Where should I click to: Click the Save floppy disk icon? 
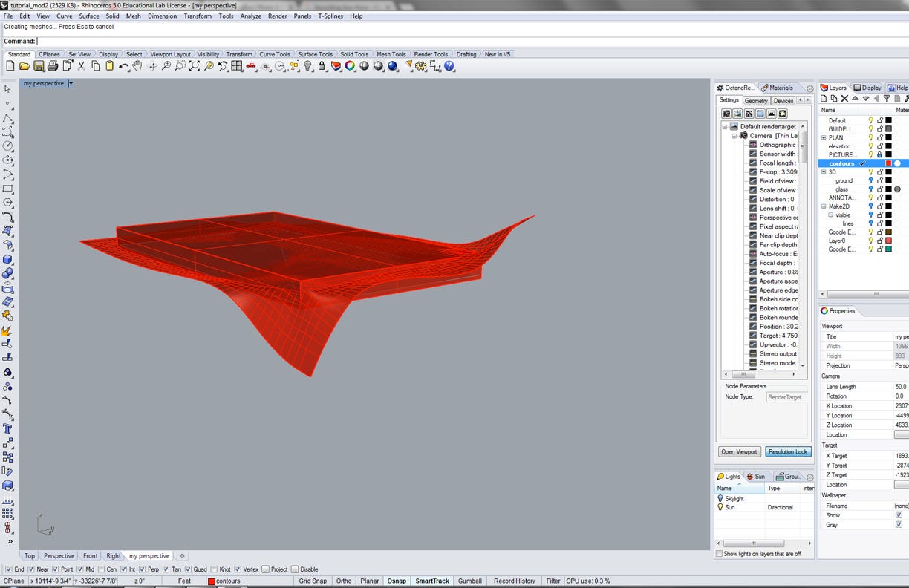pos(39,66)
